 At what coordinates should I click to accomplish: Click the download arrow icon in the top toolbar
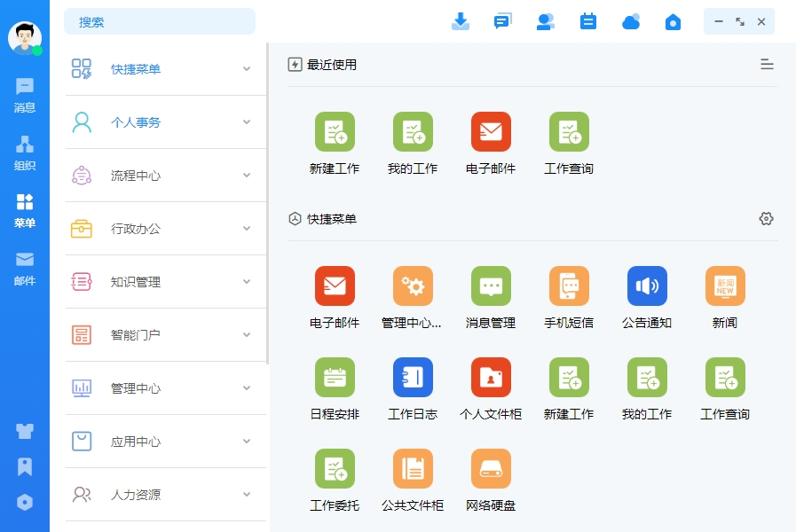point(461,22)
